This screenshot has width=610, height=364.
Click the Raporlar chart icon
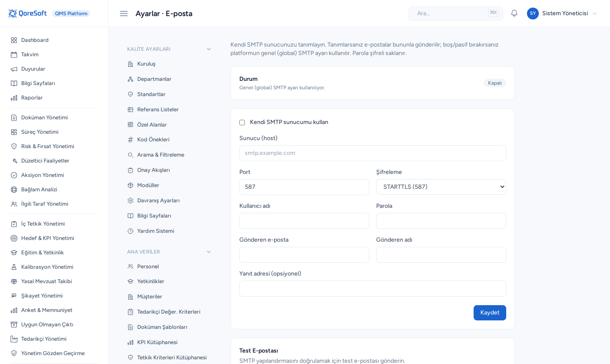(x=14, y=98)
